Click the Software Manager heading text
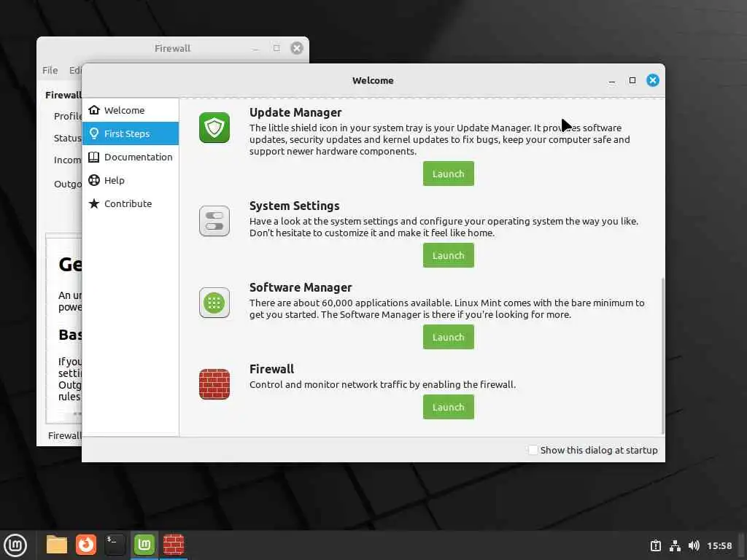Image resolution: width=747 pixels, height=560 pixels. click(x=301, y=287)
